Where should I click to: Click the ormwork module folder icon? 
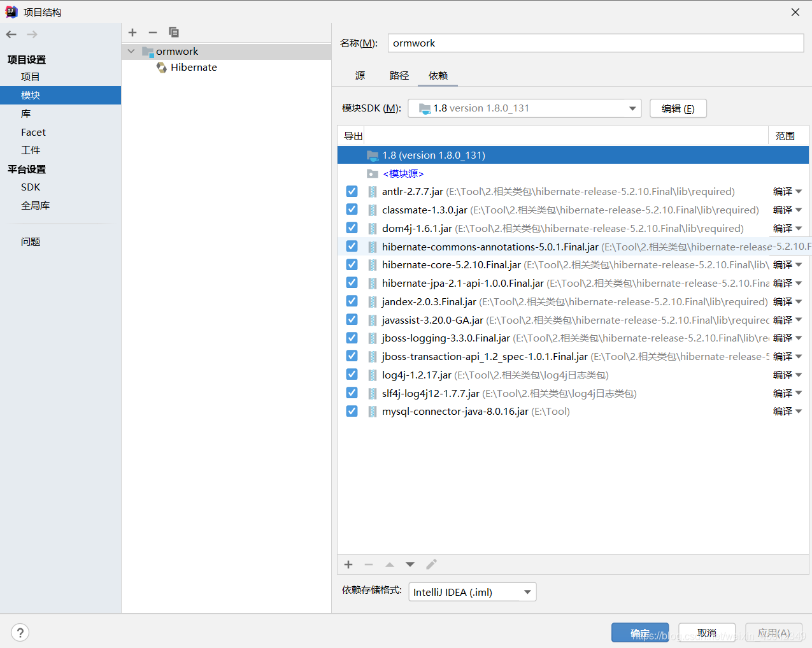tap(148, 52)
